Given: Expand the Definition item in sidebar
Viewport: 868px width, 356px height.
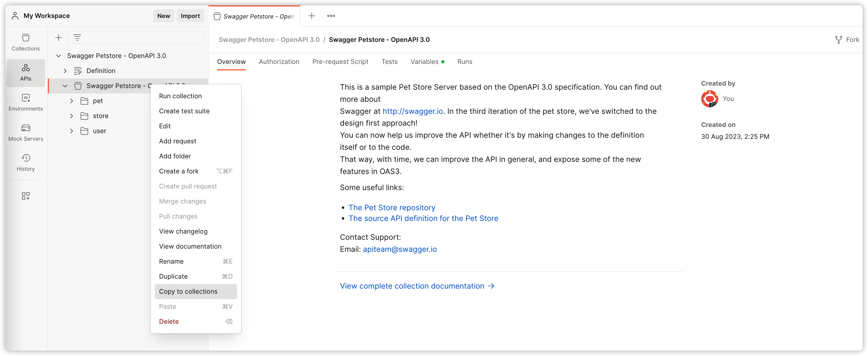Looking at the screenshot, I should tap(65, 71).
